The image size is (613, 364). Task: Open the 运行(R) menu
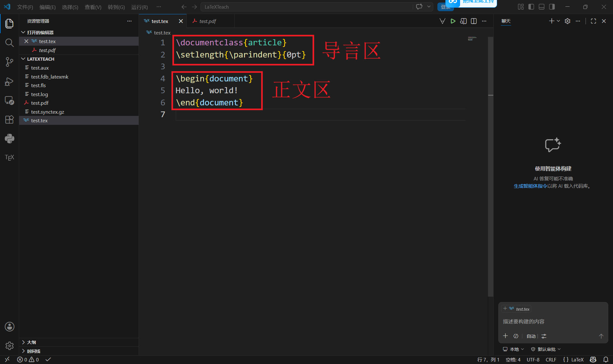(140, 7)
